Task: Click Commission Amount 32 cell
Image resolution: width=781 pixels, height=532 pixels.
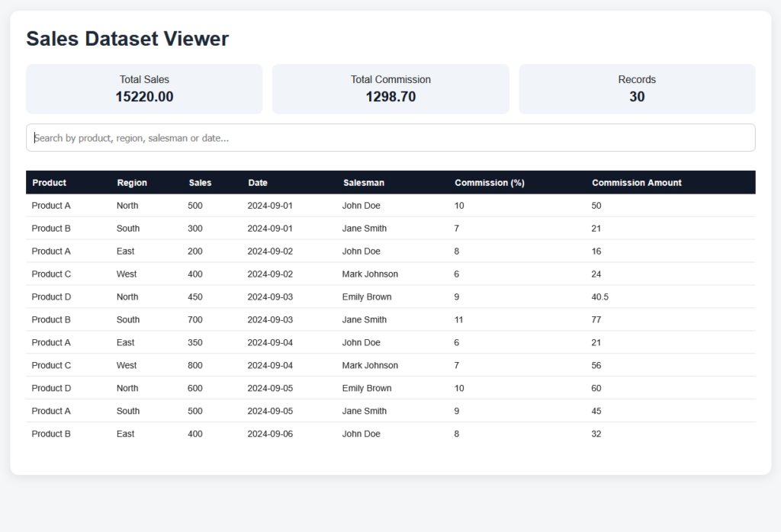Action: [x=596, y=434]
